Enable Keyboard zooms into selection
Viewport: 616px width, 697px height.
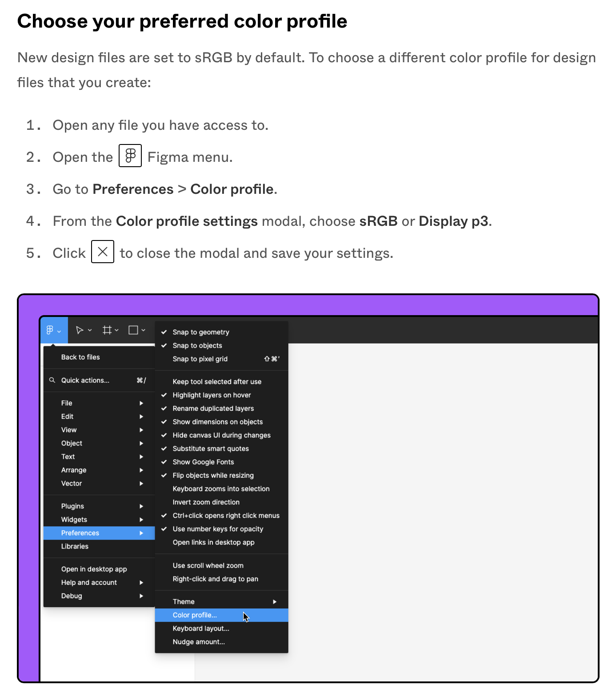[221, 489]
